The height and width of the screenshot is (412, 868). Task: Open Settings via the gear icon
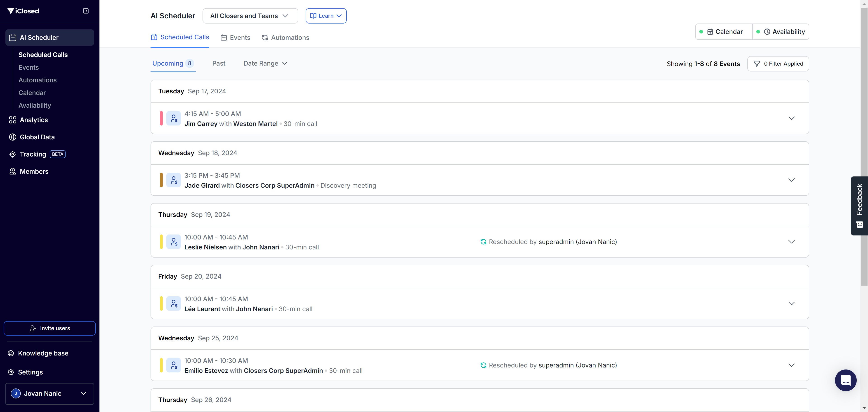(x=11, y=372)
